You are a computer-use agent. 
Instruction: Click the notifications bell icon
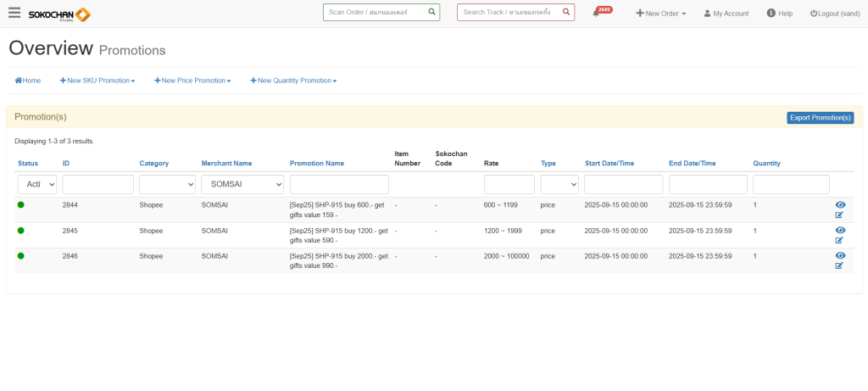click(597, 14)
